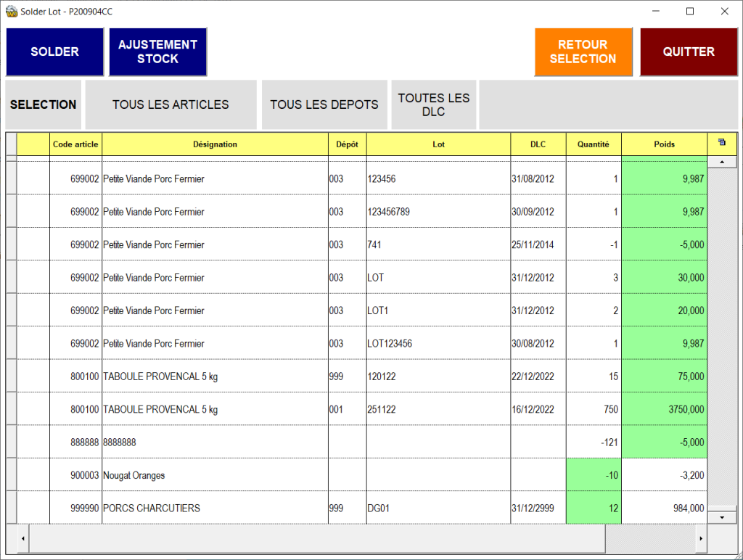Click the app icon in the title bar
The image size is (743, 560).
point(11,12)
